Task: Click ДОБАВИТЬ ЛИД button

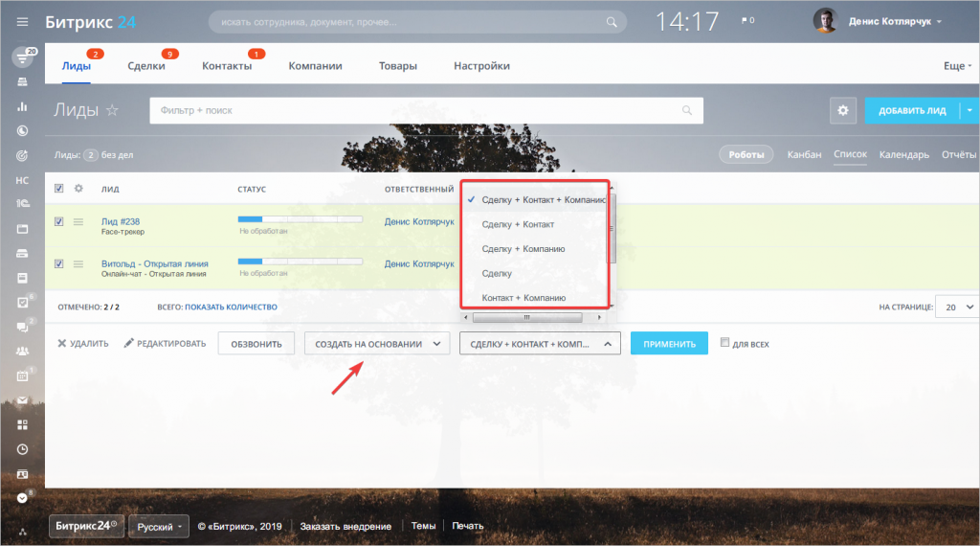Action: point(912,111)
